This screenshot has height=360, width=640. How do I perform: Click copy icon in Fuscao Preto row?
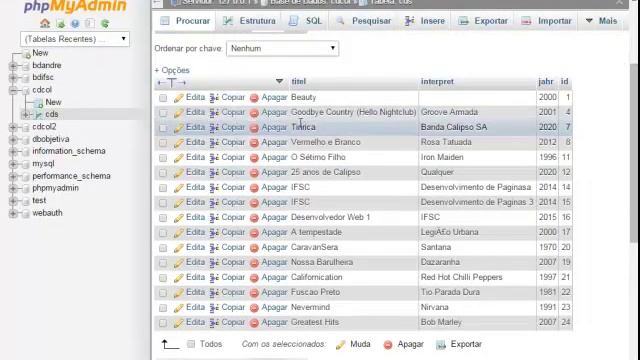[214, 293]
